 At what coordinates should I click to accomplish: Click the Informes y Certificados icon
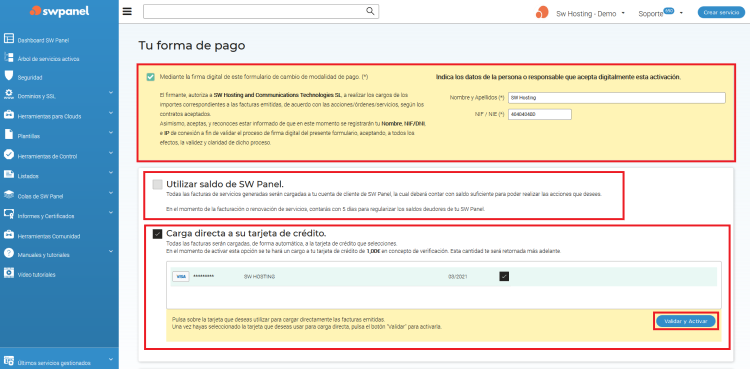9,214
